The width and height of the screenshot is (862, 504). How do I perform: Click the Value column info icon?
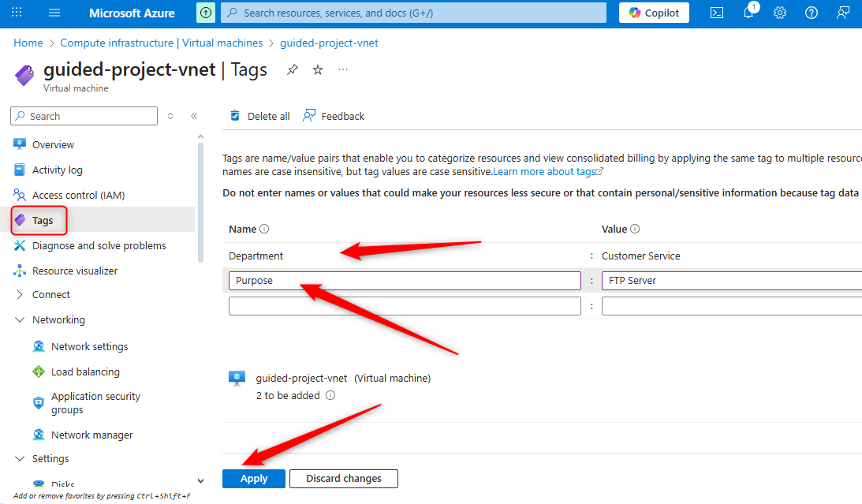(x=635, y=229)
